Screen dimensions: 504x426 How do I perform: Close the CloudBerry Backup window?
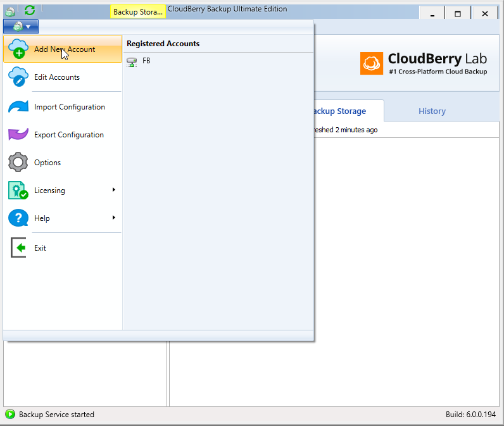485,13
